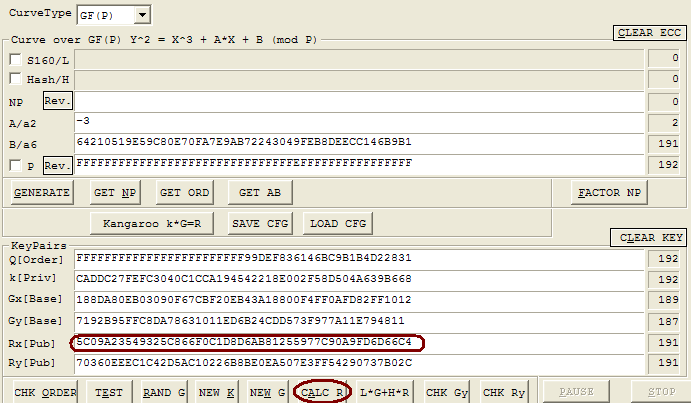This screenshot has width=691, height=403.
Task: Enable the S160/L checkbox
Action: tap(15, 60)
